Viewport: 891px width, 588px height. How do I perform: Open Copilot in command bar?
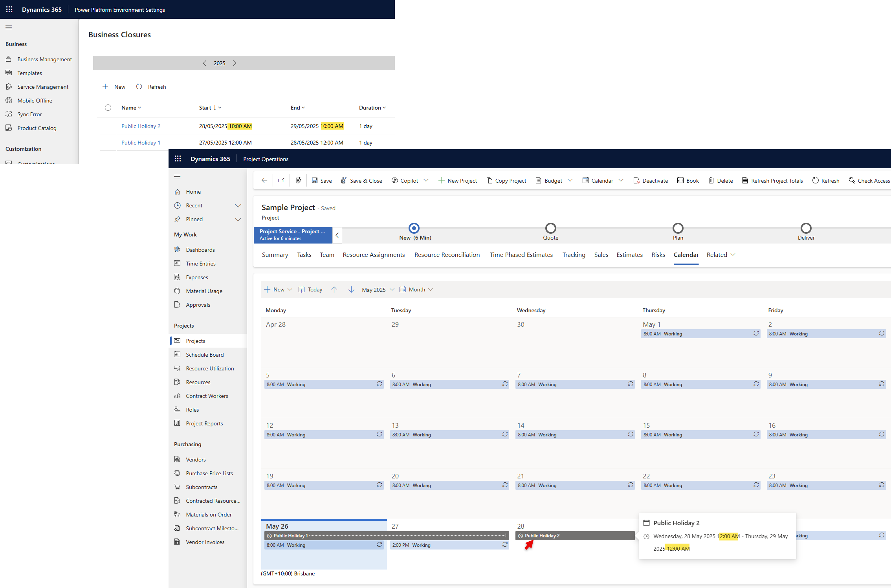(x=405, y=180)
